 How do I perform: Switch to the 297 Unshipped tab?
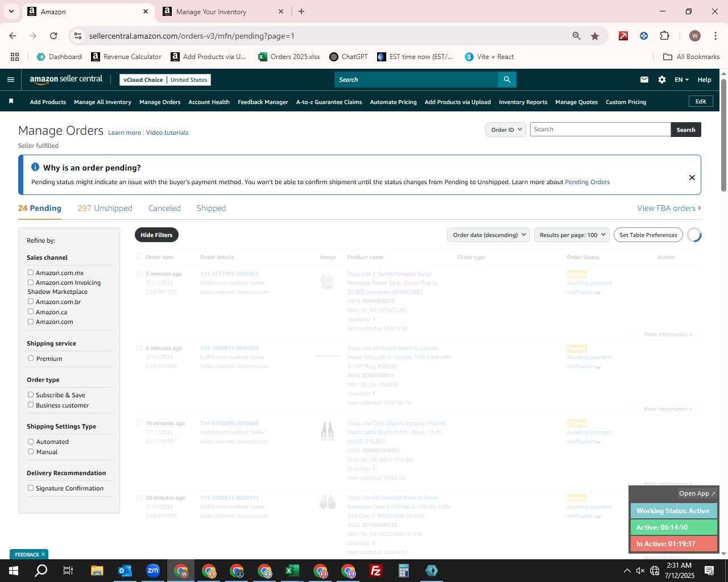[105, 208]
